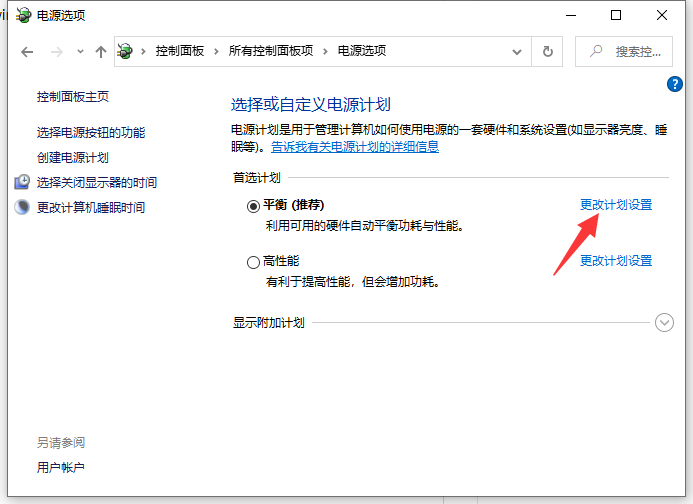Expand 显示附加计划 with the round chevron

(x=664, y=322)
